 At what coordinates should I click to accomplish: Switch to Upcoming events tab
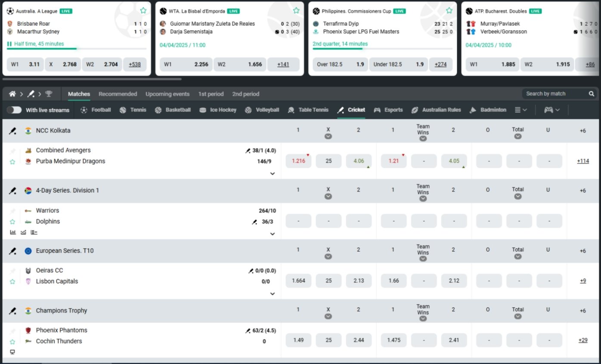tap(167, 94)
